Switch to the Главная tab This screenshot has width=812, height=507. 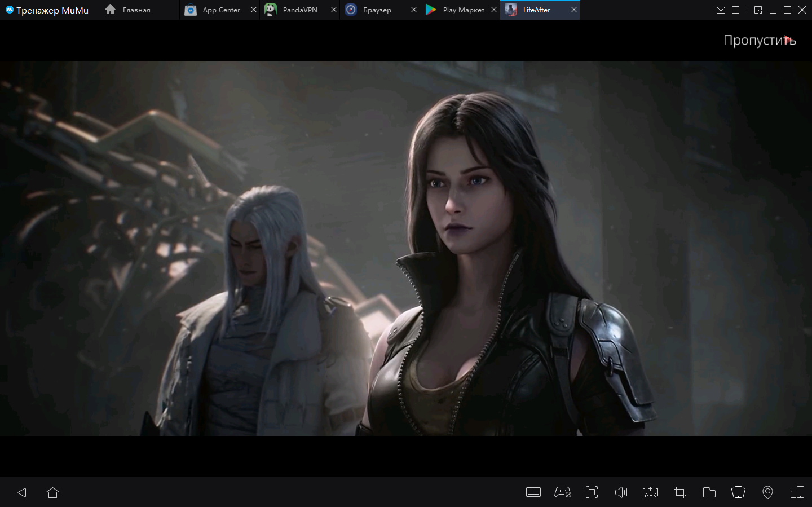136,10
